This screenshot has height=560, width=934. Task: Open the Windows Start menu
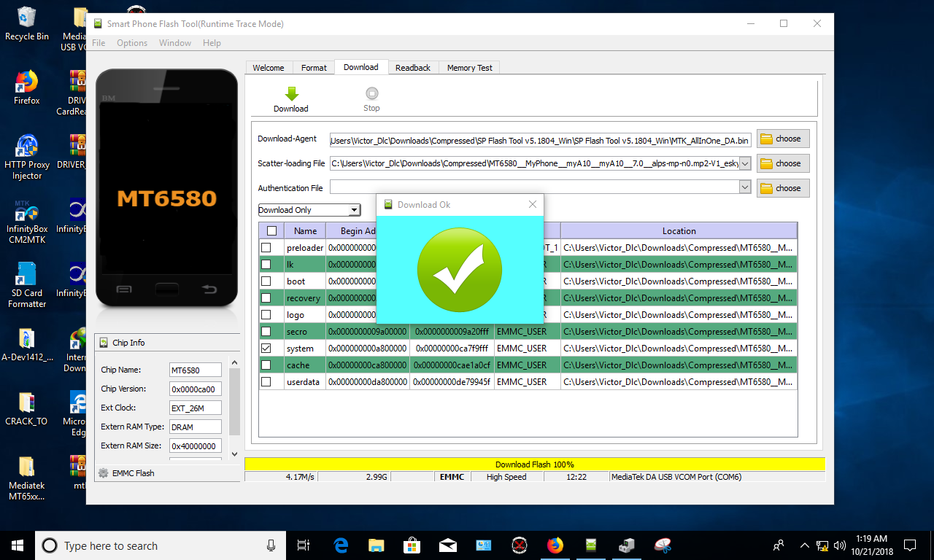pos(18,545)
